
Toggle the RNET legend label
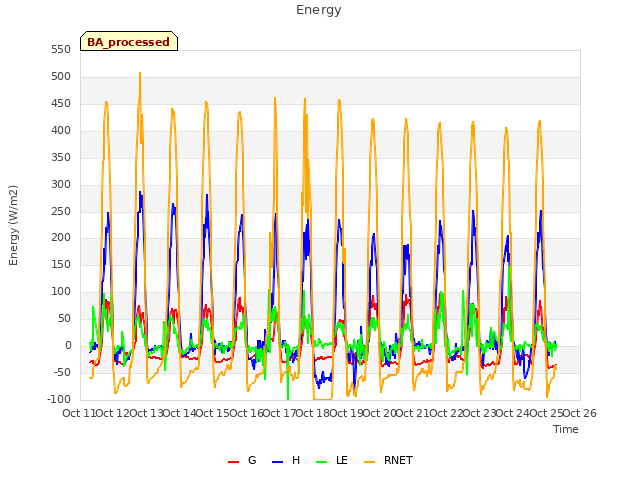[x=398, y=460]
